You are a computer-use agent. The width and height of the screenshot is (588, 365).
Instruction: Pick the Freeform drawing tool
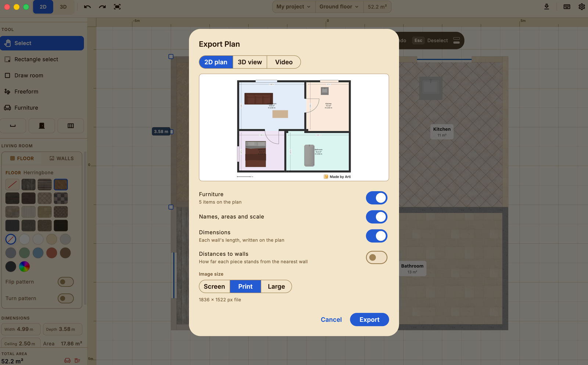pyautogui.click(x=42, y=92)
